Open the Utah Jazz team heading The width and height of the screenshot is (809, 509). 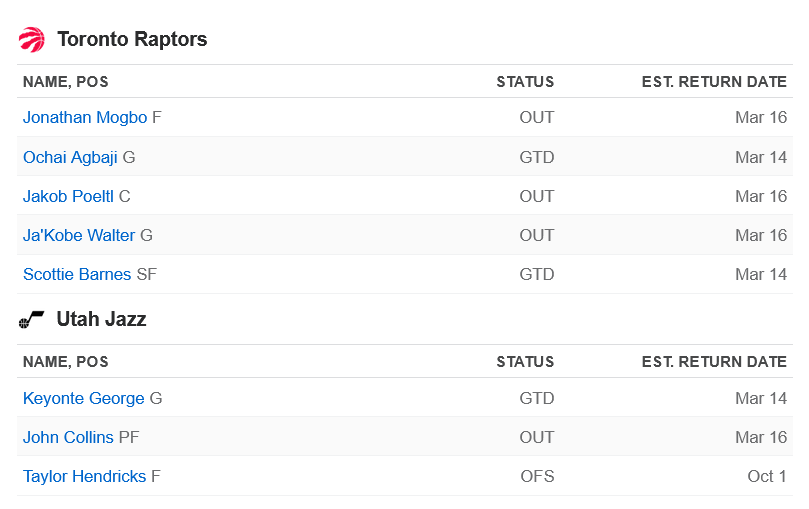(x=102, y=319)
